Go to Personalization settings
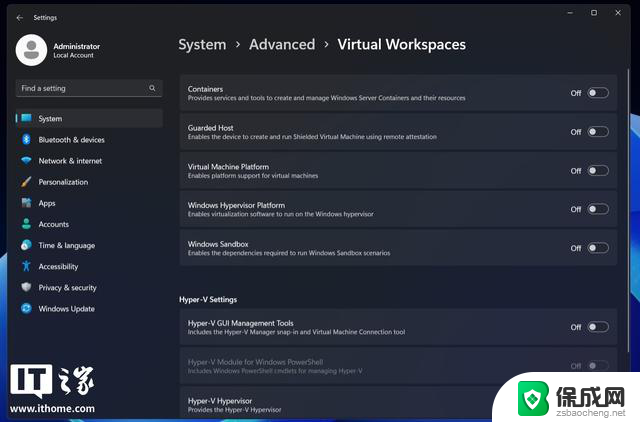 (x=89, y=182)
